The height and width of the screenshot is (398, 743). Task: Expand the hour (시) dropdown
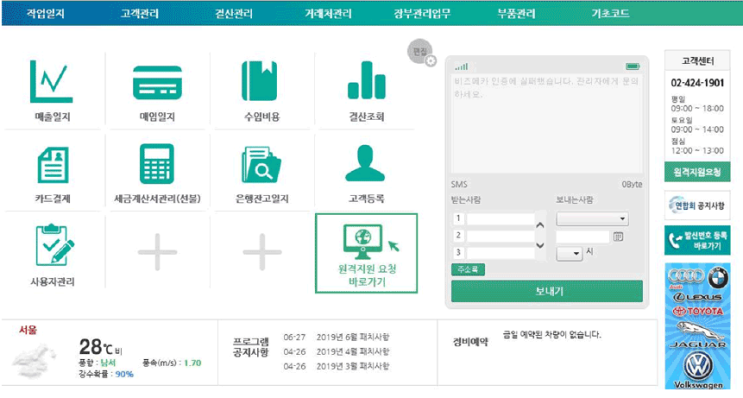569,253
